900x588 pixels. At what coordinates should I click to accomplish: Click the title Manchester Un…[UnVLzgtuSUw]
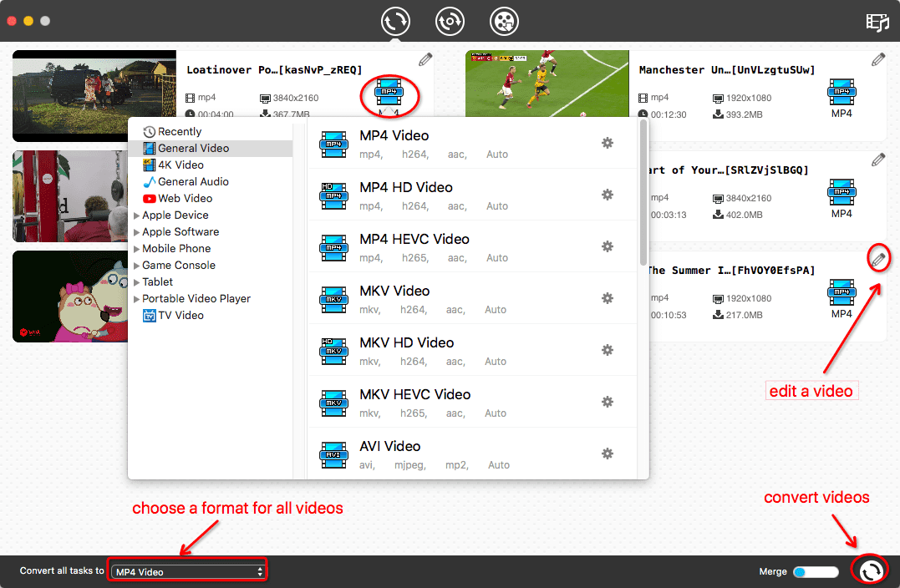click(x=727, y=70)
